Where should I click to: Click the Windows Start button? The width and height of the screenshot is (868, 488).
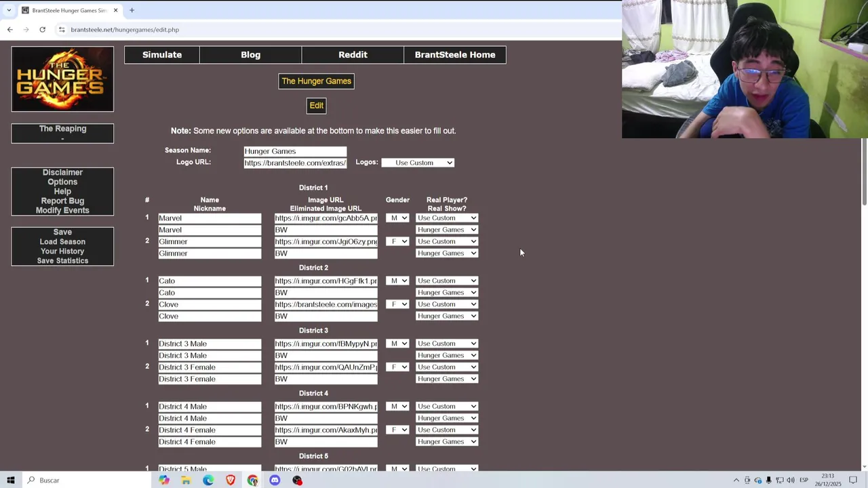tap(11, 480)
